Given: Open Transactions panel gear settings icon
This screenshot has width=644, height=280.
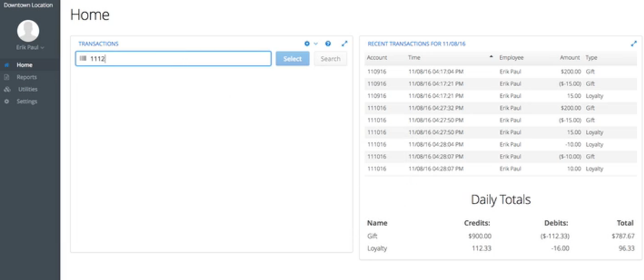Looking at the screenshot, I should [307, 44].
